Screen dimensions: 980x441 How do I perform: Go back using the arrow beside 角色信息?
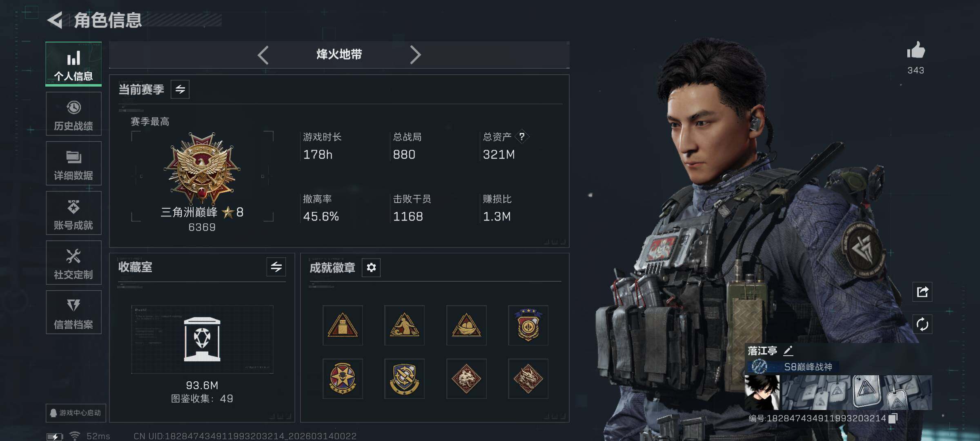55,20
